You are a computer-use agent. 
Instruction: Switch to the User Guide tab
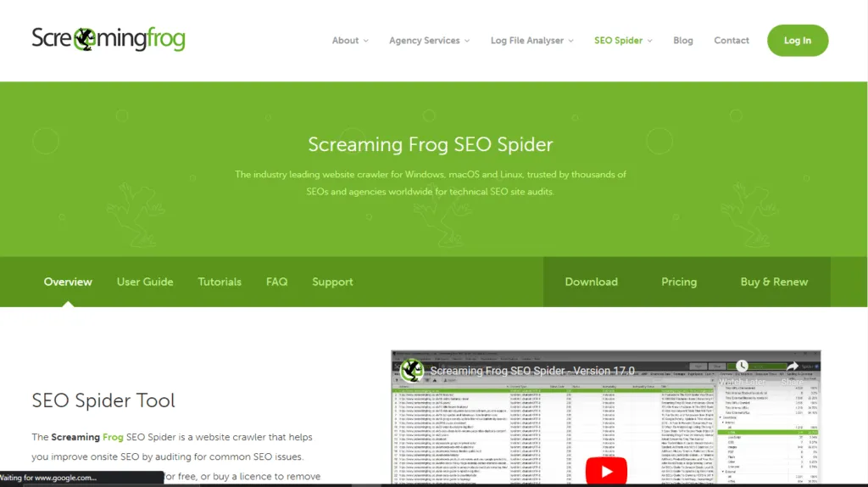point(145,282)
